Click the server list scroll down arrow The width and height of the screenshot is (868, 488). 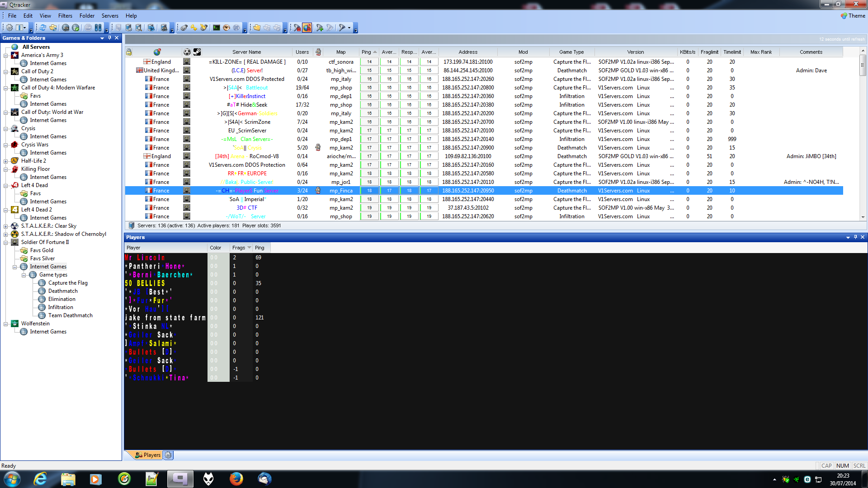[x=863, y=217]
